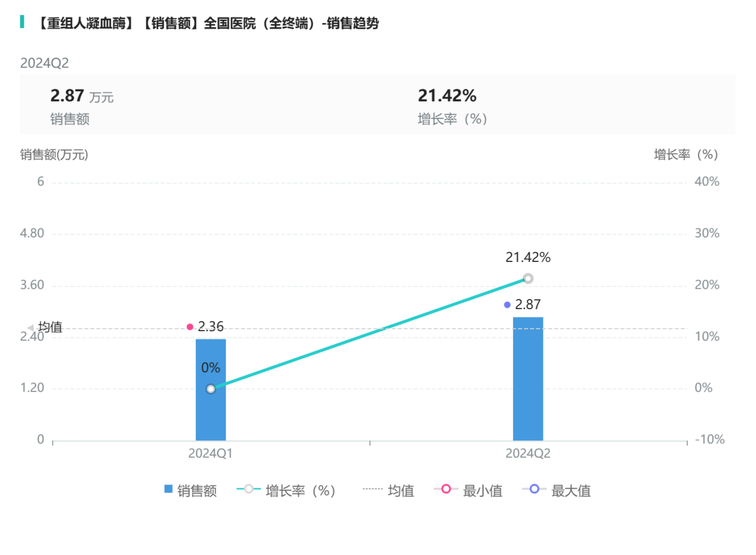756x555 pixels.
Task: Click the 4.80 left axis tick label
Action: point(32,233)
